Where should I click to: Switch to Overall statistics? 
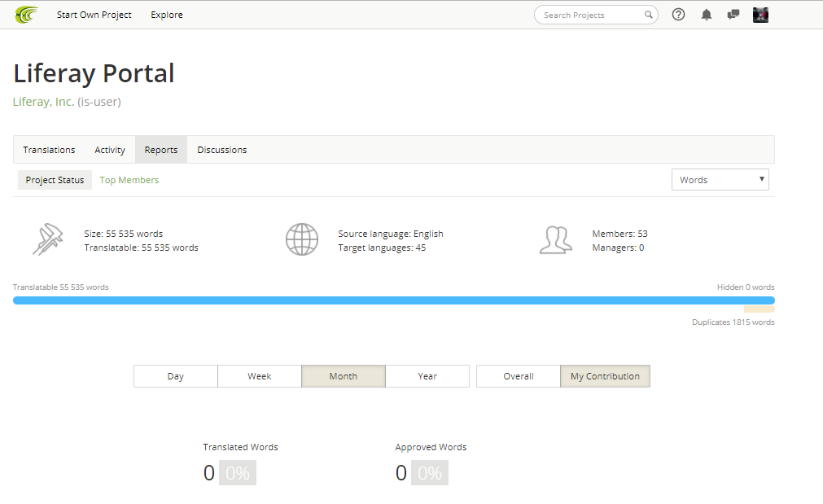pyautogui.click(x=519, y=376)
